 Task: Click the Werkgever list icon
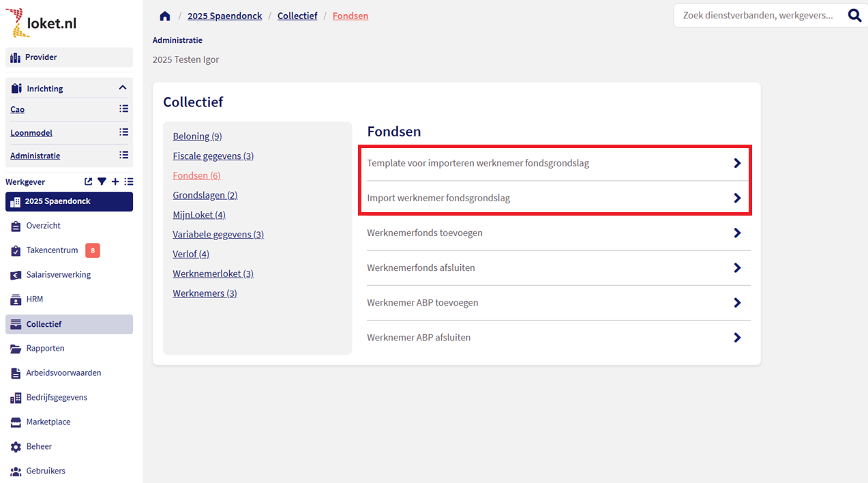click(x=129, y=181)
